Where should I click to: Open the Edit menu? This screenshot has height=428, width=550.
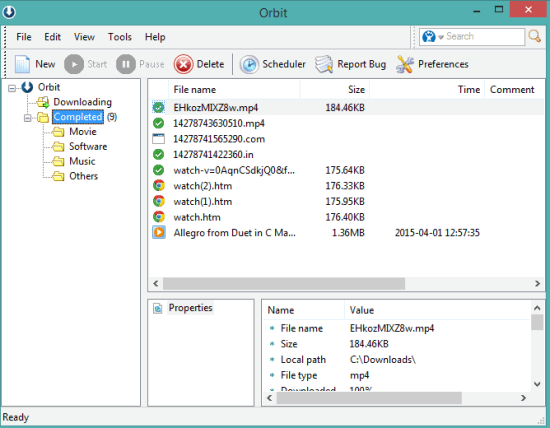pos(52,37)
